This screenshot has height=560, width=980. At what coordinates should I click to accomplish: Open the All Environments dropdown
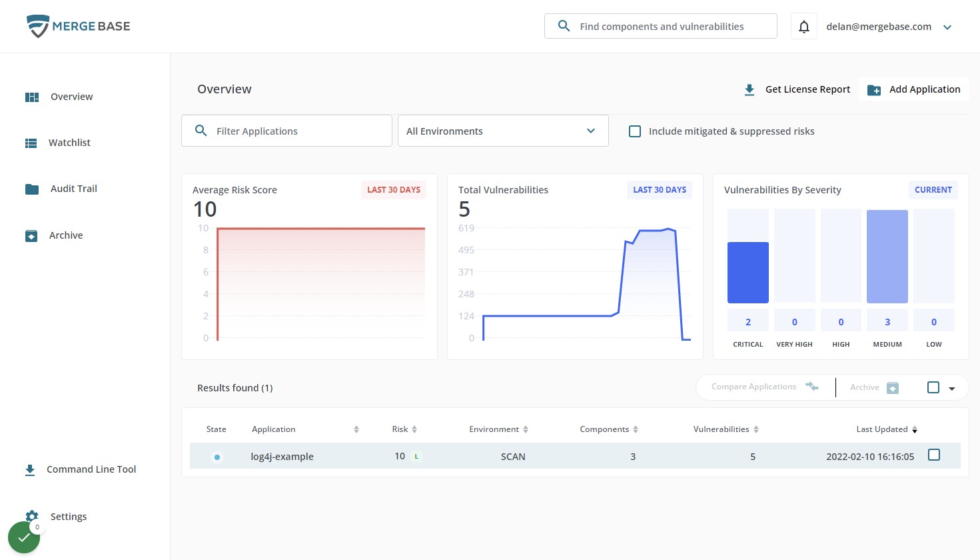click(503, 131)
